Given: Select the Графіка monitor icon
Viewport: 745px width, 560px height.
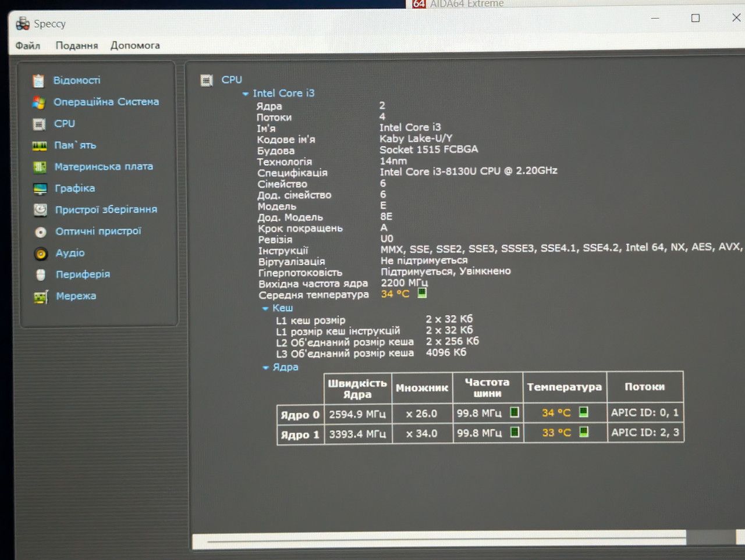Looking at the screenshot, I should [40, 188].
